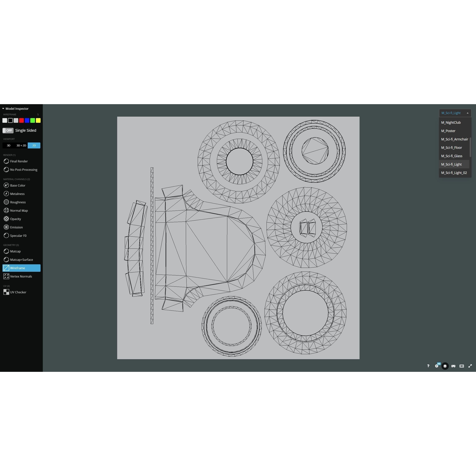476x476 pixels.
Task: Select the gray wireframe color swatch
Action: pyautogui.click(x=16, y=121)
